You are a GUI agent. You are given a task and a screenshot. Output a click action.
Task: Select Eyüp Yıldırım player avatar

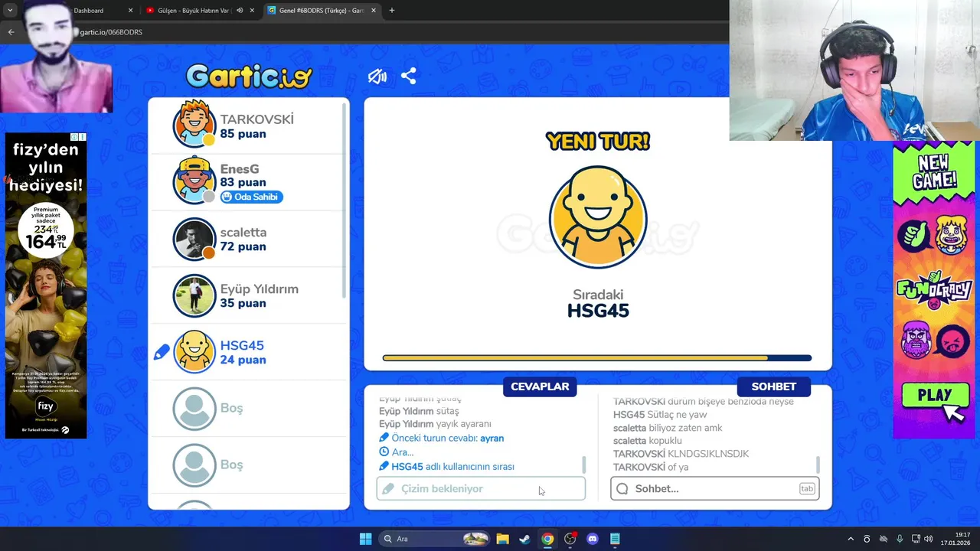coord(194,295)
